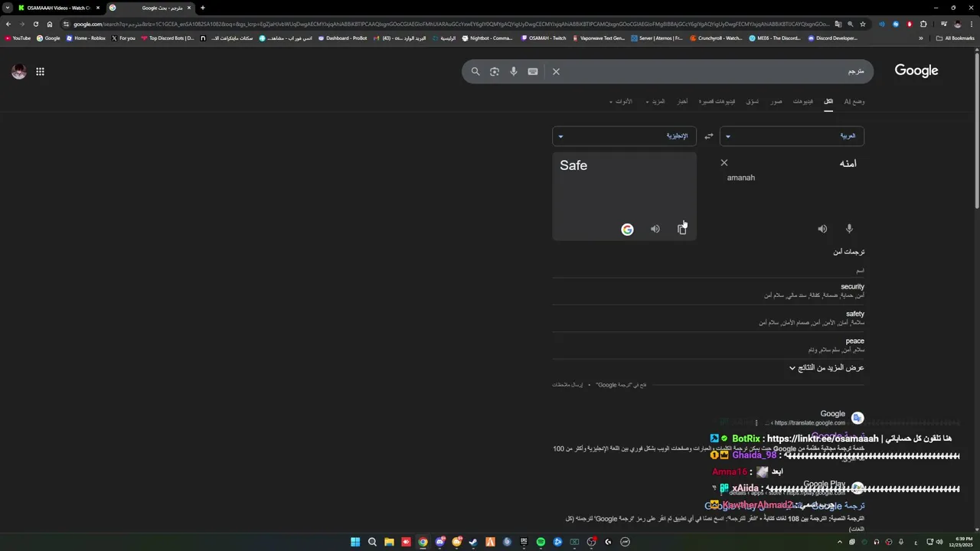This screenshot has height=551, width=980.
Task: Swap source and target translation languages
Action: (708, 136)
